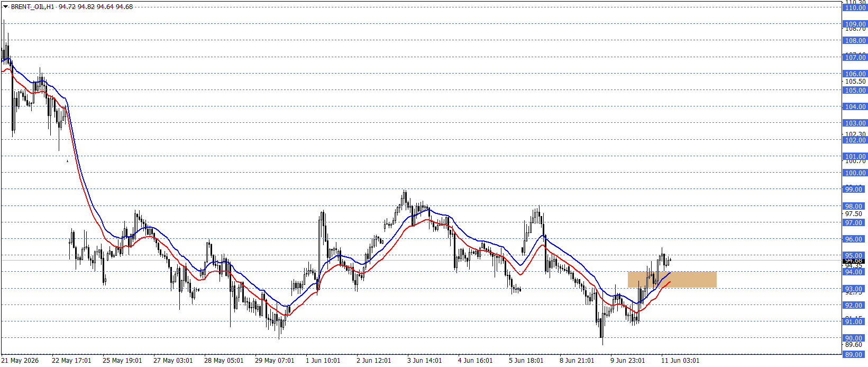Click the 107.00 price level label
This screenshot has width=868, height=367.
[x=855, y=58]
